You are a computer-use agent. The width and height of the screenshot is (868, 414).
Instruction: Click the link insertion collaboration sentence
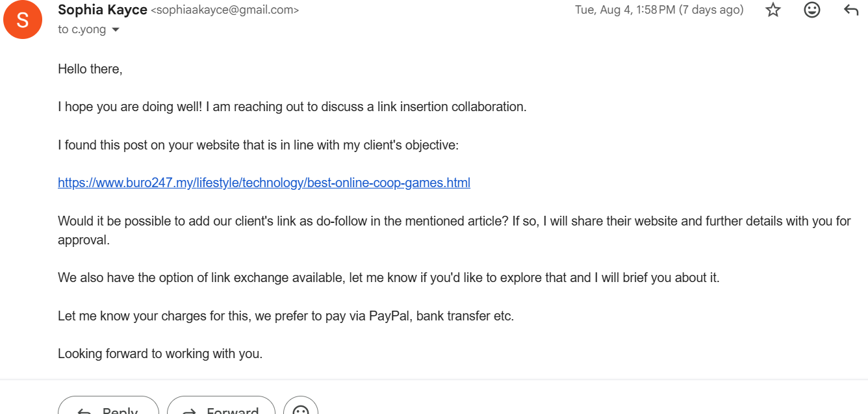pyautogui.click(x=292, y=107)
